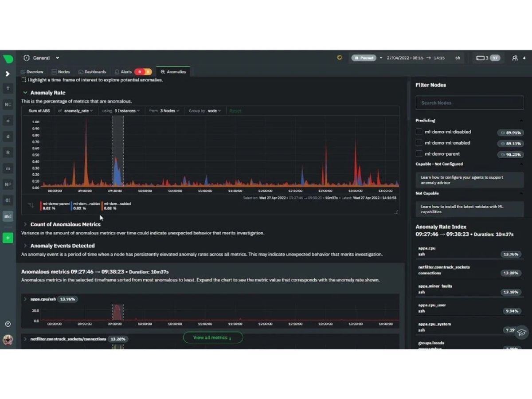Select the Anomalies tab
532x399 pixels.
(x=173, y=72)
